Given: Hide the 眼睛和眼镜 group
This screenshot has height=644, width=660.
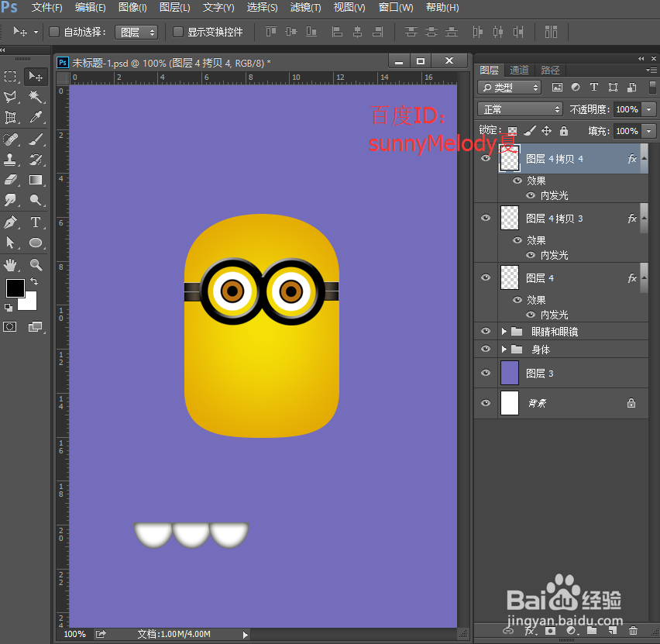Looking at the screenshot, I should pyautogui.click(x=486, y=331).
